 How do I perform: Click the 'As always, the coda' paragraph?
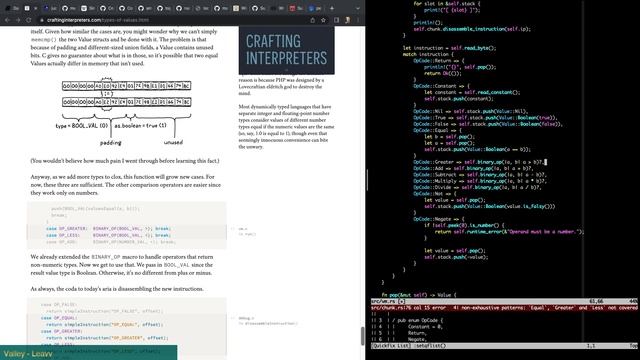click(117, 289)
